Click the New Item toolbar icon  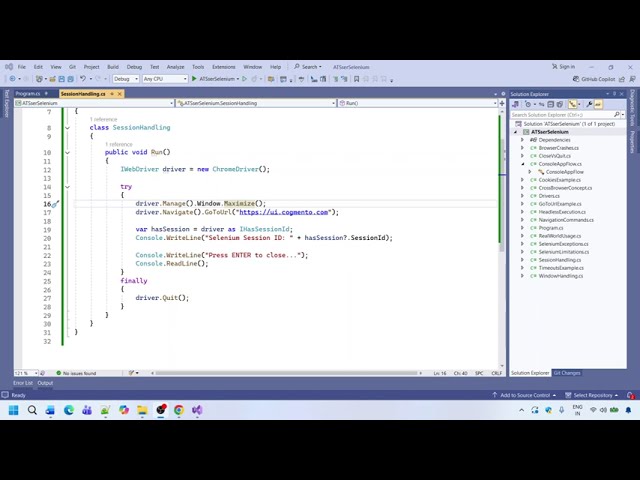click(39, 79)
